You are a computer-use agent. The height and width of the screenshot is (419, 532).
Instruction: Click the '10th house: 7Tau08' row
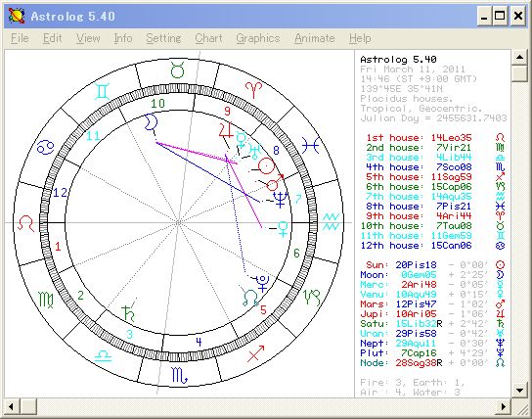[433, 226]
